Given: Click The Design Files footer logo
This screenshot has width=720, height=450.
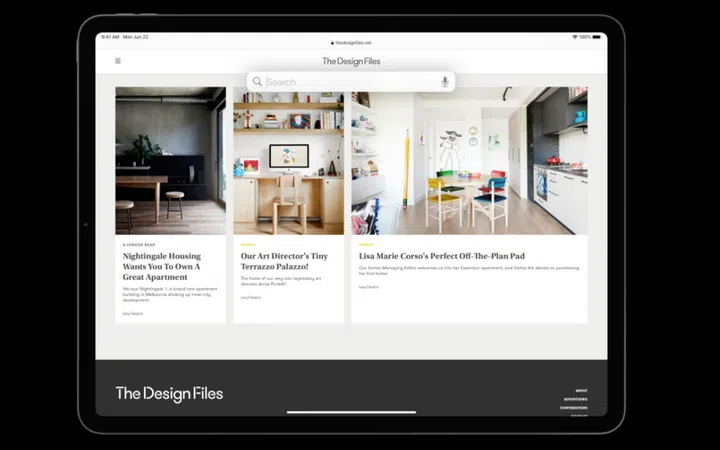Looking at the screenshot, I should [x=169, y=393].
